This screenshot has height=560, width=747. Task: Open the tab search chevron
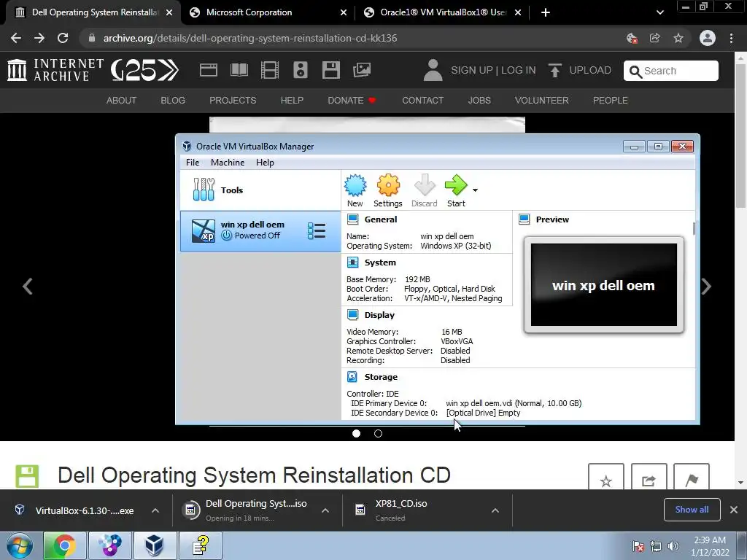659,12
